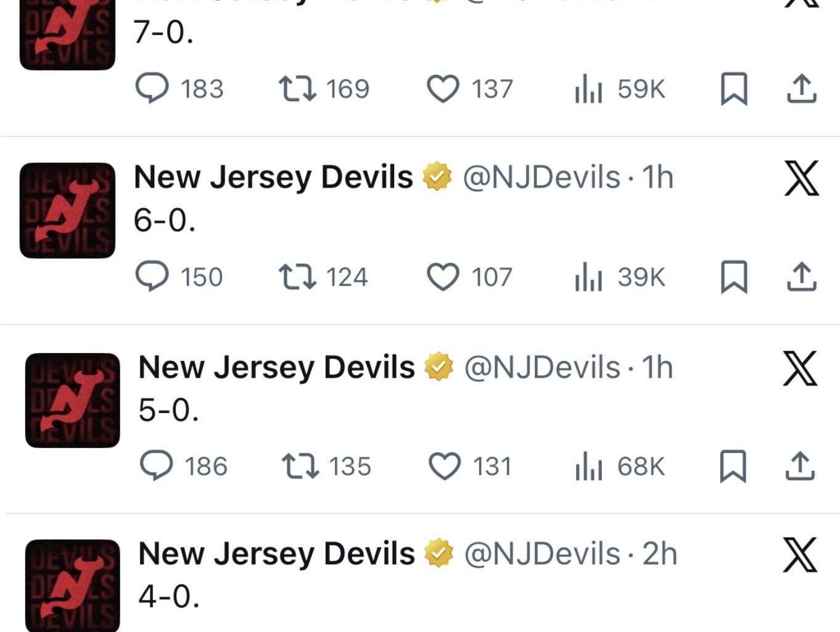The image size is (840, 632).
Task: Reply to the 6-0 tweet
Action: point(152,276)
